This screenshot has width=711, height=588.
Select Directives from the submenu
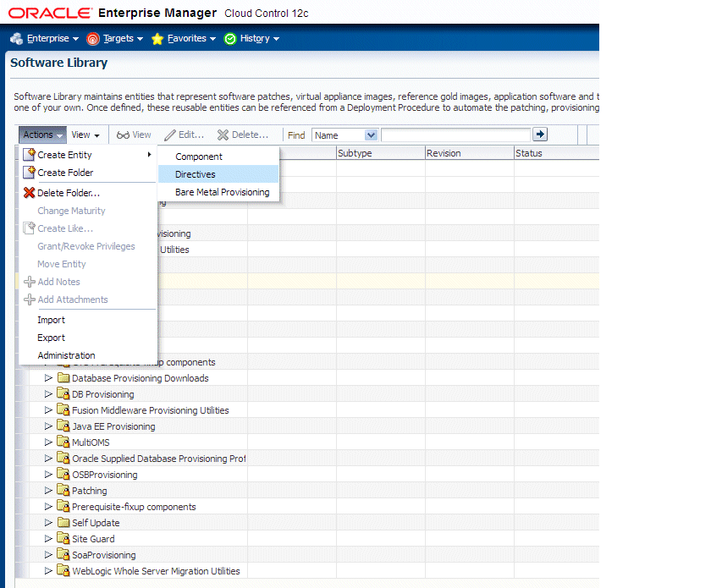[x=218, y=174]
